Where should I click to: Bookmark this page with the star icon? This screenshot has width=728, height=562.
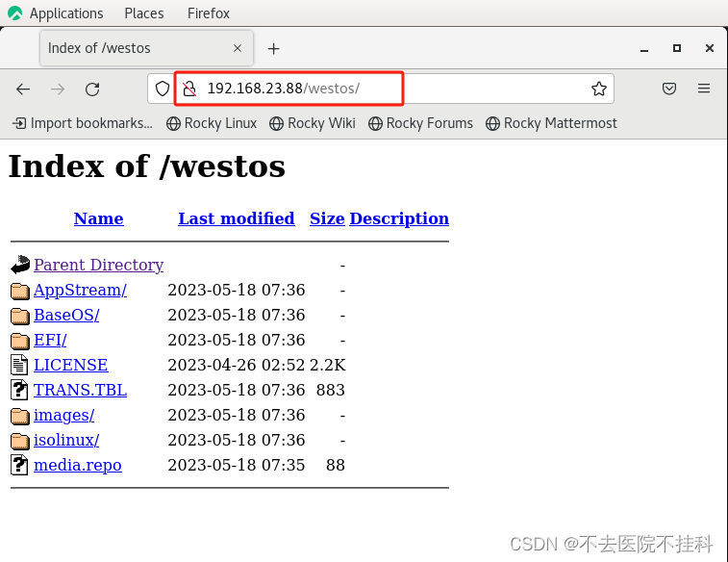click(599, 89)
